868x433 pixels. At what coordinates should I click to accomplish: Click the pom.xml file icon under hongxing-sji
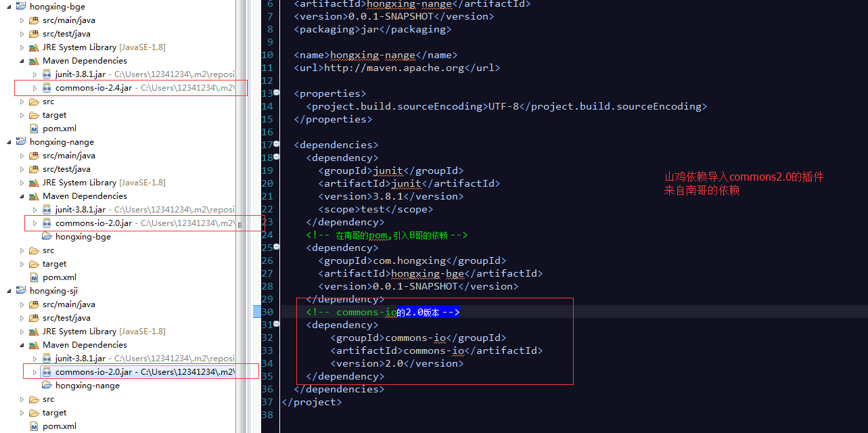[x=34, y=426]
